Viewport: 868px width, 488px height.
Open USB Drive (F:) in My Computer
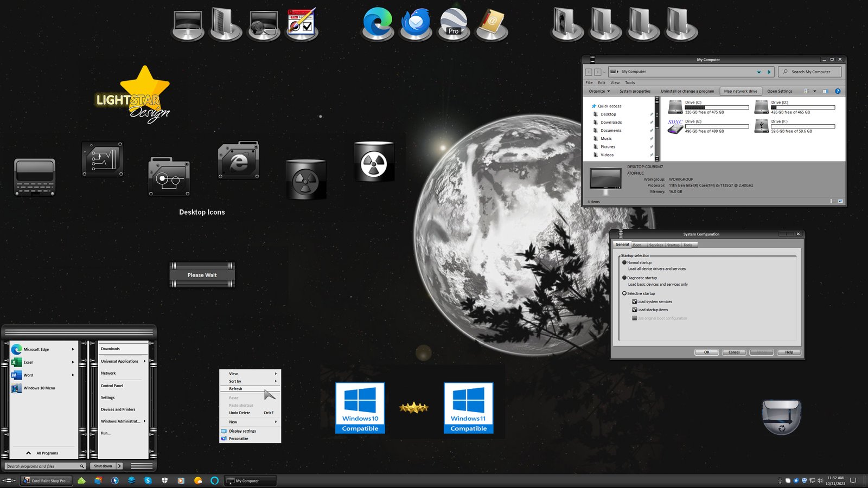(795, 126)
